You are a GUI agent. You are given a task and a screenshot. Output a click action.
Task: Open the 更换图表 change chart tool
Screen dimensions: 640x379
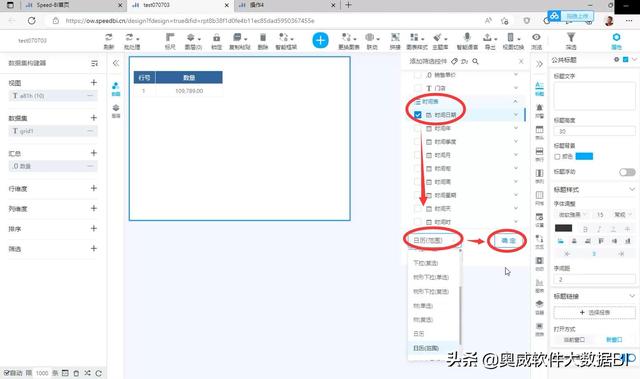tap(349, 41)
